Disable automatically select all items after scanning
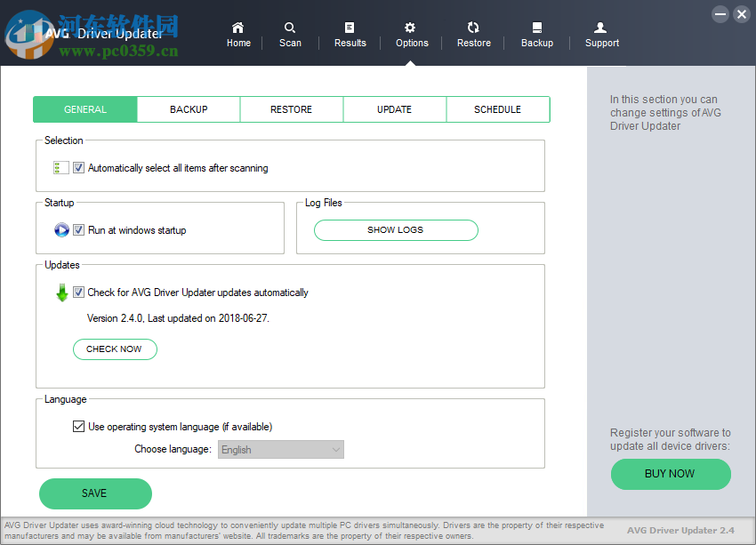 [78, 167]
